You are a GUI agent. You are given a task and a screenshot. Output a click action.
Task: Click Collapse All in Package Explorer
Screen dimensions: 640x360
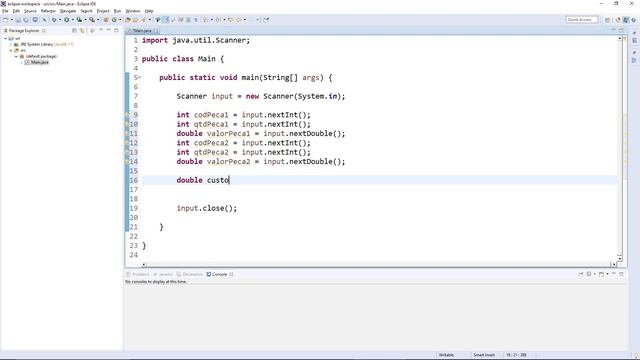pyautogui.click(x=74, y=31)
